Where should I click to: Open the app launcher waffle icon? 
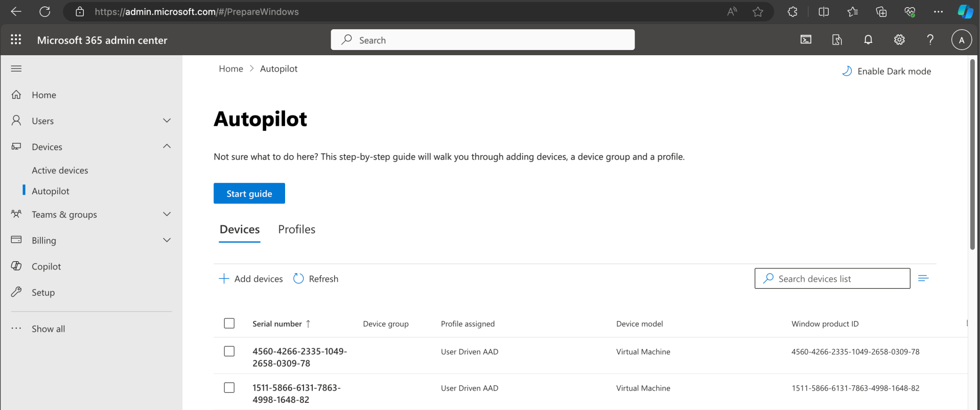(16, 40)
